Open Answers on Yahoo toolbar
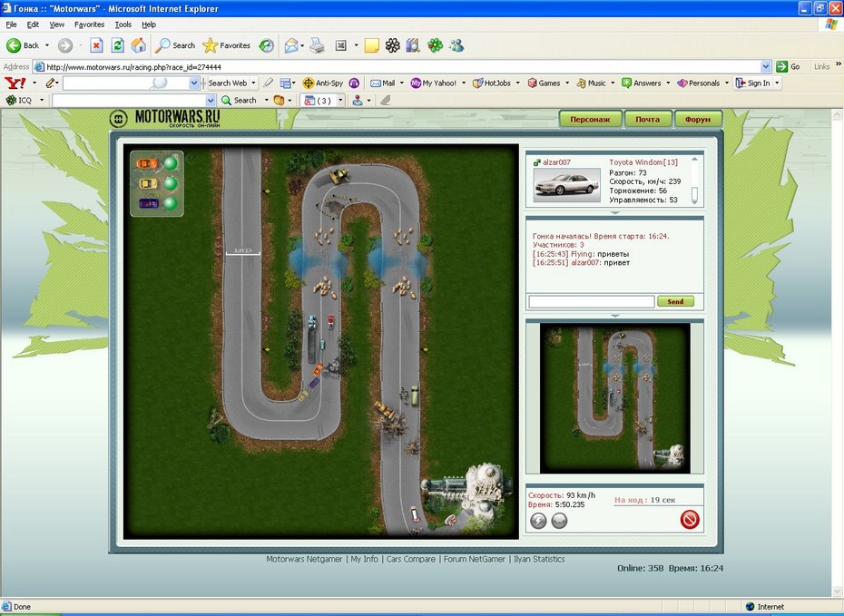844x616 pixels. 641,83
